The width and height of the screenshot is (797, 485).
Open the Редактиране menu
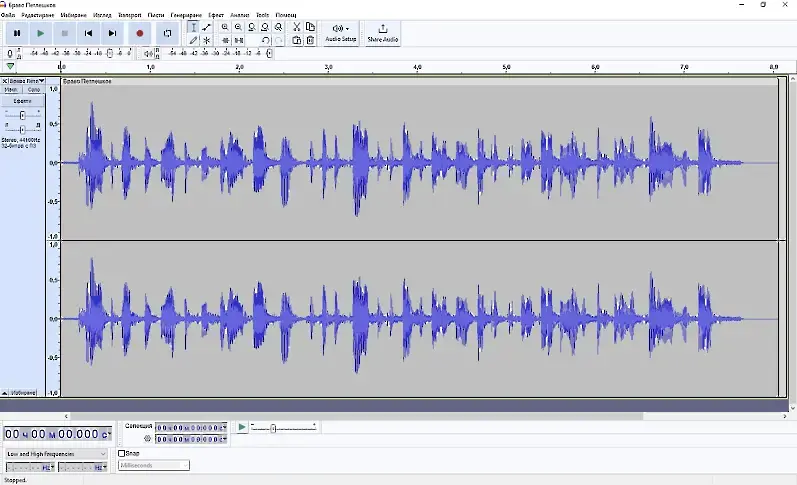[38, 15]
